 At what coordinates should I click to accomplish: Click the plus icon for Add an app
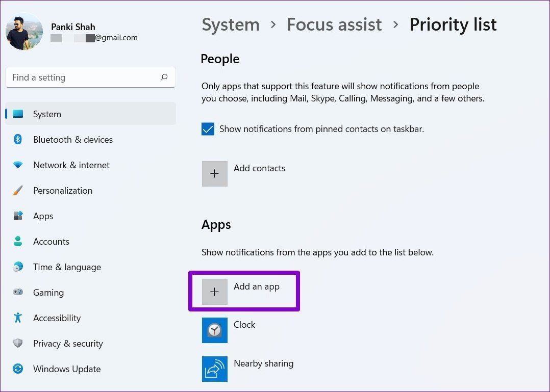click(215, 292)
